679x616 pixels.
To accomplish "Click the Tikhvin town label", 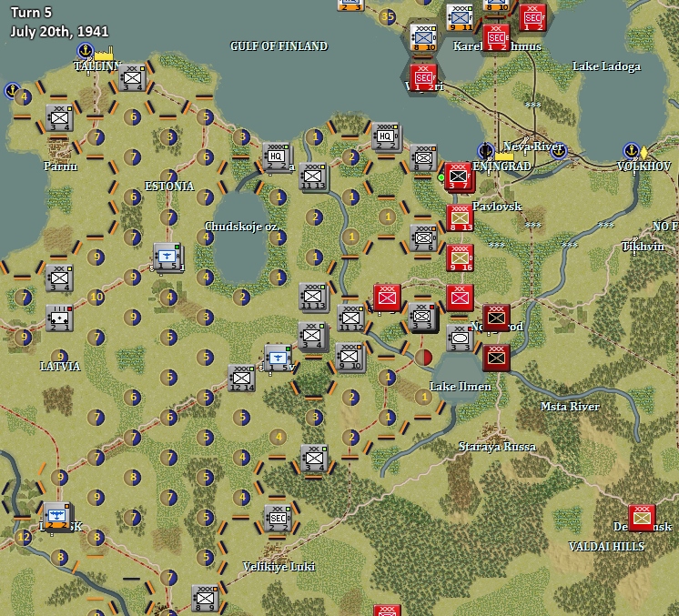I will point(643,247).
